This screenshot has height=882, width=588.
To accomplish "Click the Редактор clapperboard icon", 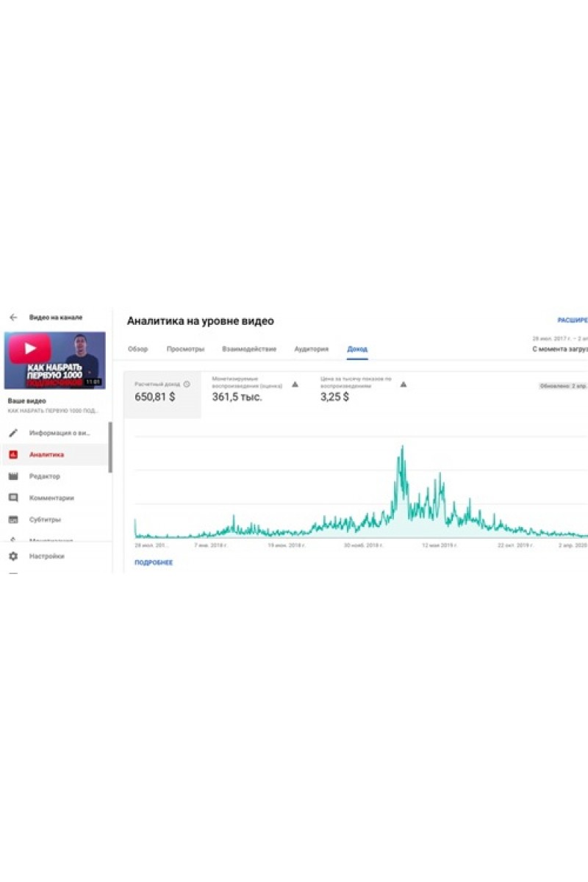I will (x=13, y=476).
